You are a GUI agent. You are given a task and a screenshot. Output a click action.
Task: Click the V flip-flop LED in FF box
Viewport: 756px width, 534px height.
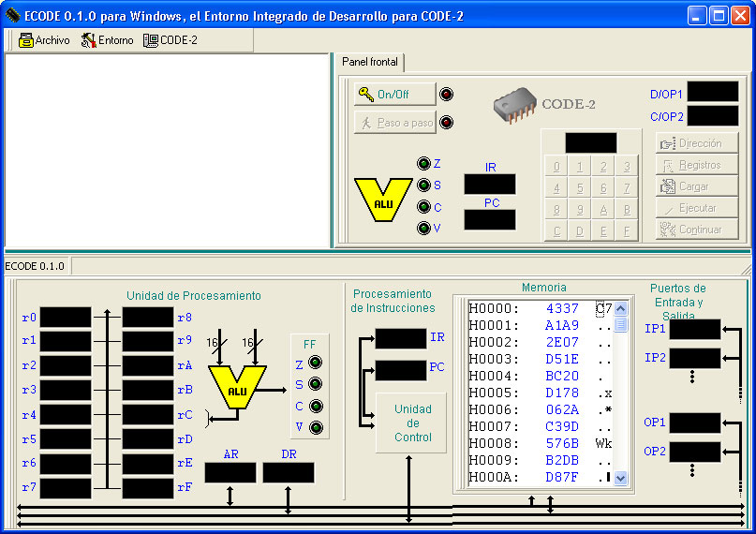[x=316, y=427]
